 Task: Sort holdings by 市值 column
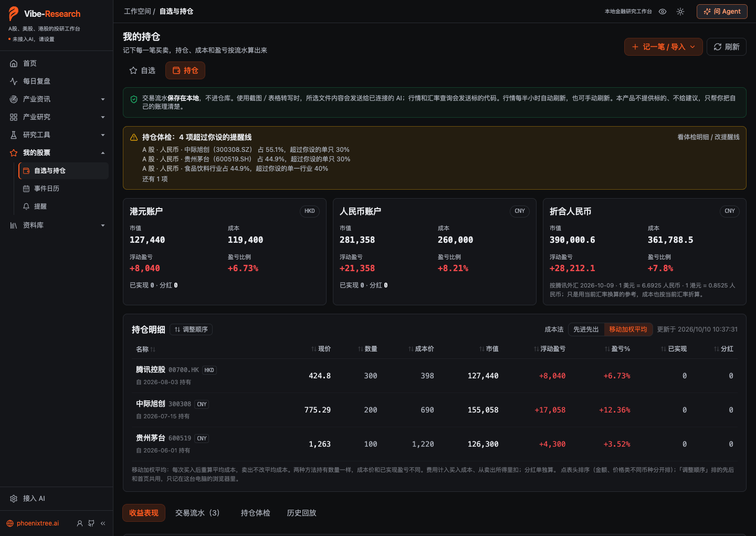coord(489,349)
